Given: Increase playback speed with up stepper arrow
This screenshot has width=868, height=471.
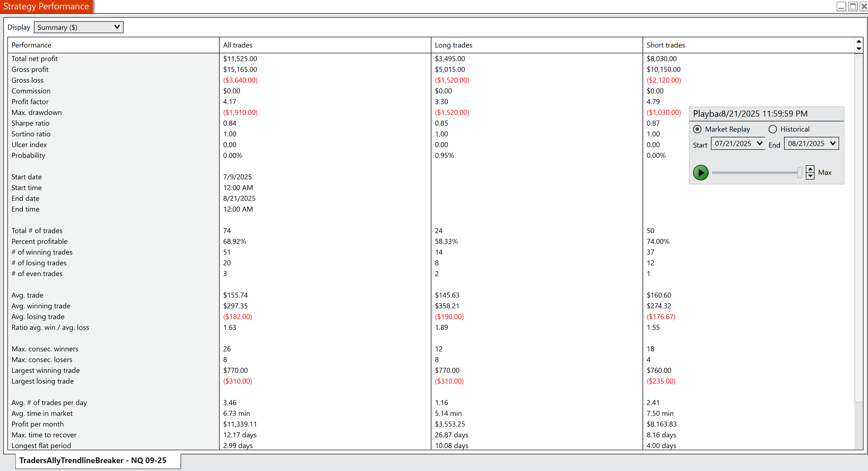Looking at the screenshot, I should point(810,169).
